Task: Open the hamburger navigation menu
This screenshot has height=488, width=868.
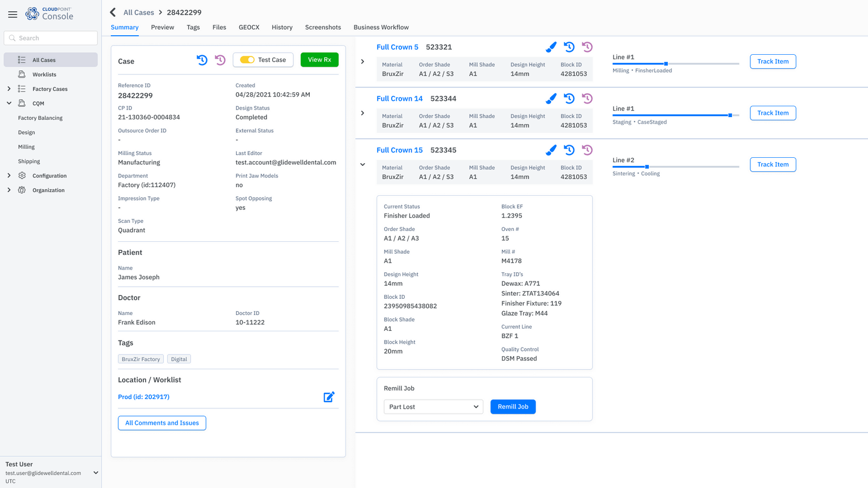Action: point(12,15)
